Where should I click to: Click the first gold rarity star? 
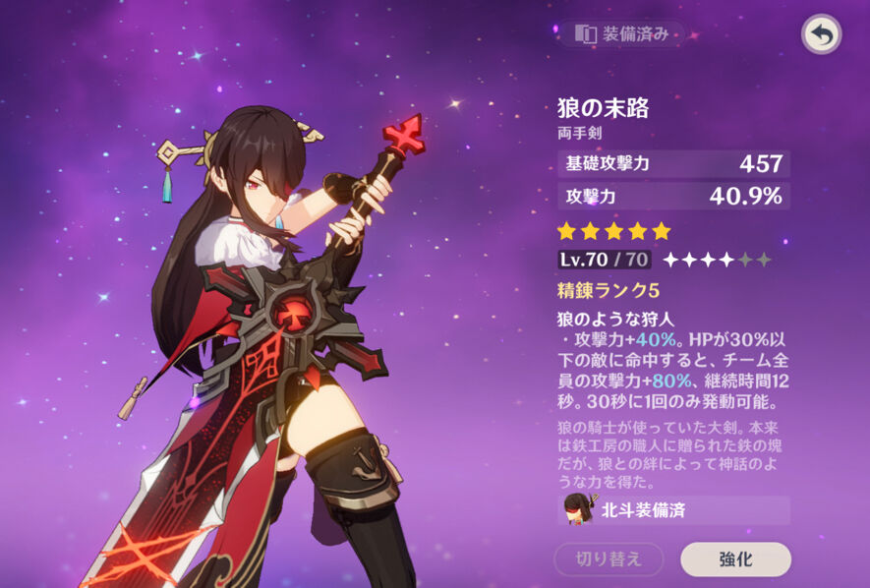tap(566, 231)
